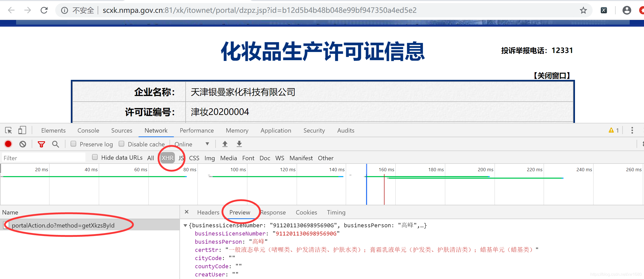Viewport: 644px width, 279px height.
Task: Filter requests by Media
Action: tap(229, 158)
